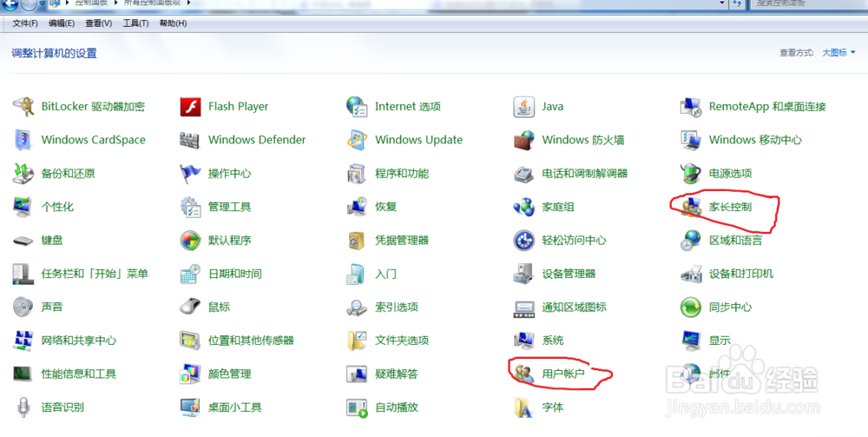Expand 大图标 view mode dropdown

[838, 53]
